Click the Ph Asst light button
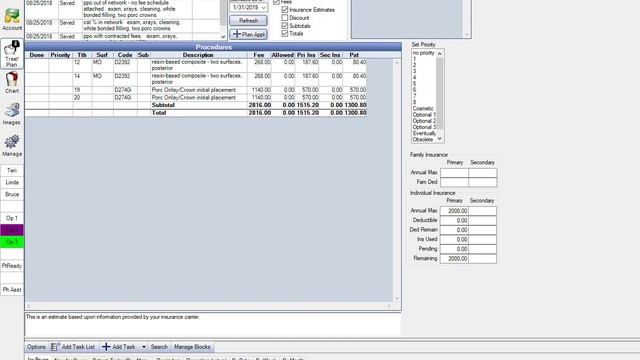 click(12, 290)
